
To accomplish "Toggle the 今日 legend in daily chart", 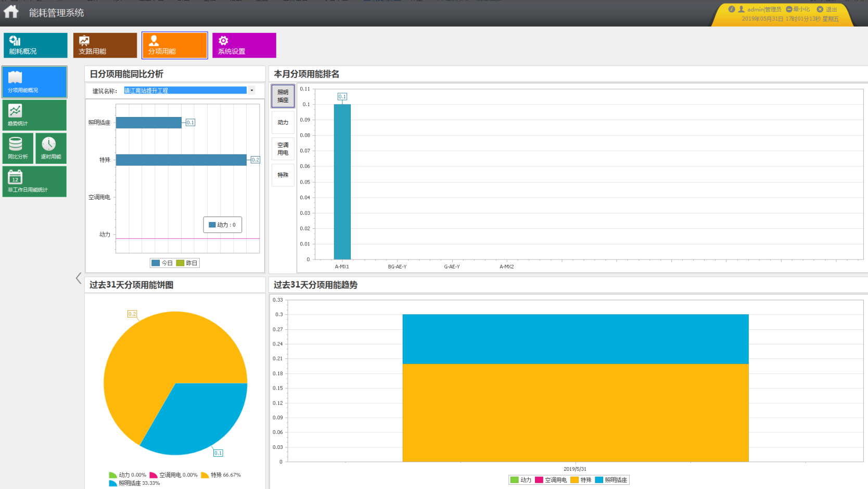I will click(x=162, y=263).
